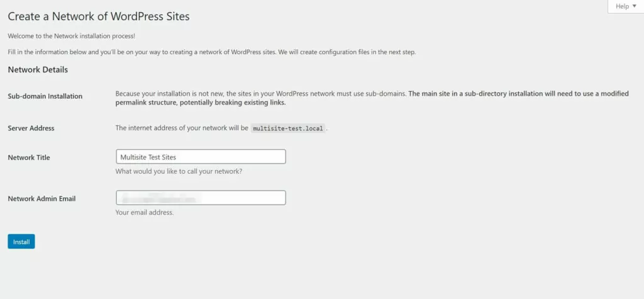Click 'The internet address of your network' text
The width and height of the screenshot is (644, 299).
pos(182,128)
